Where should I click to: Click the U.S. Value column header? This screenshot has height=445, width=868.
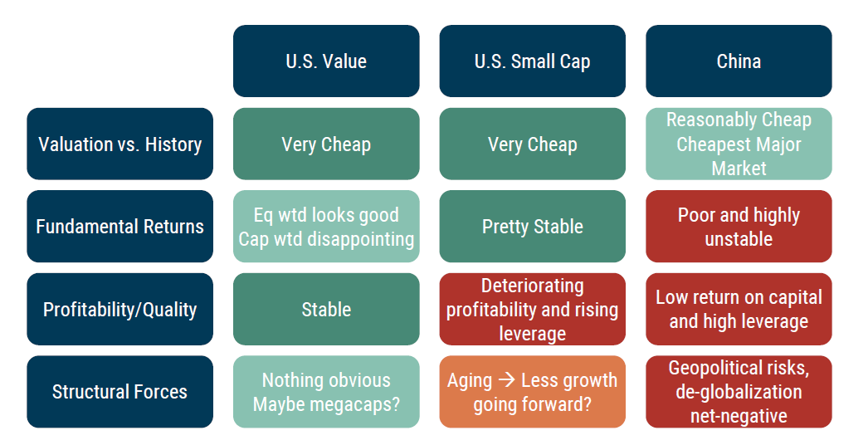coord(326,61)
